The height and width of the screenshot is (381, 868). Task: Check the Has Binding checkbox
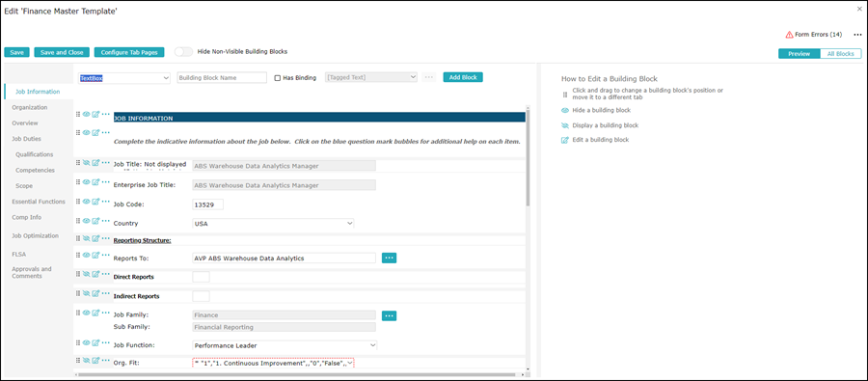pos(278,78)
